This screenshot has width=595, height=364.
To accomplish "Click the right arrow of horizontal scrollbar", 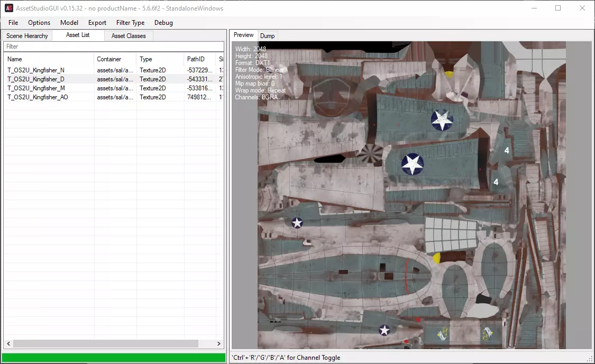I will point(219,344).
